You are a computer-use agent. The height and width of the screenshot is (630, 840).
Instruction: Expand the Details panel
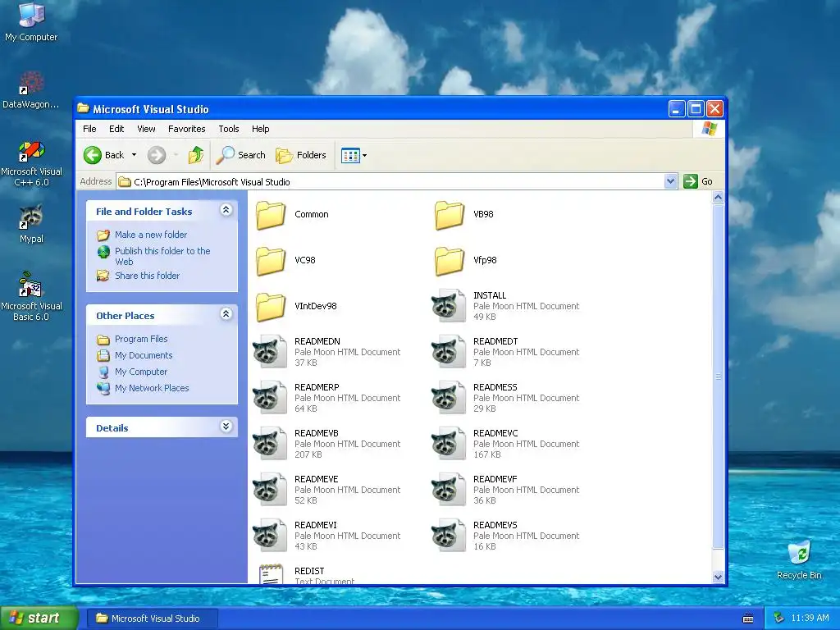coord(226,427)
